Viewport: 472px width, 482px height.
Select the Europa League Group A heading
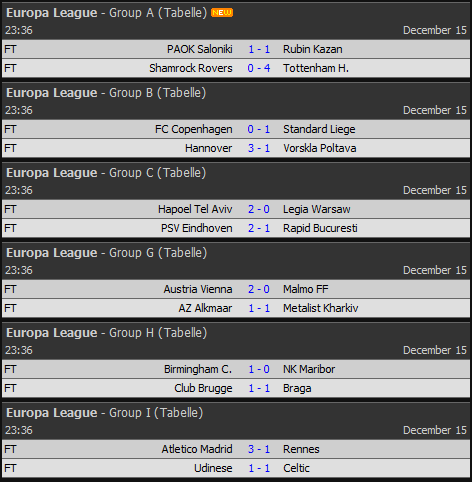pos(80,13)
